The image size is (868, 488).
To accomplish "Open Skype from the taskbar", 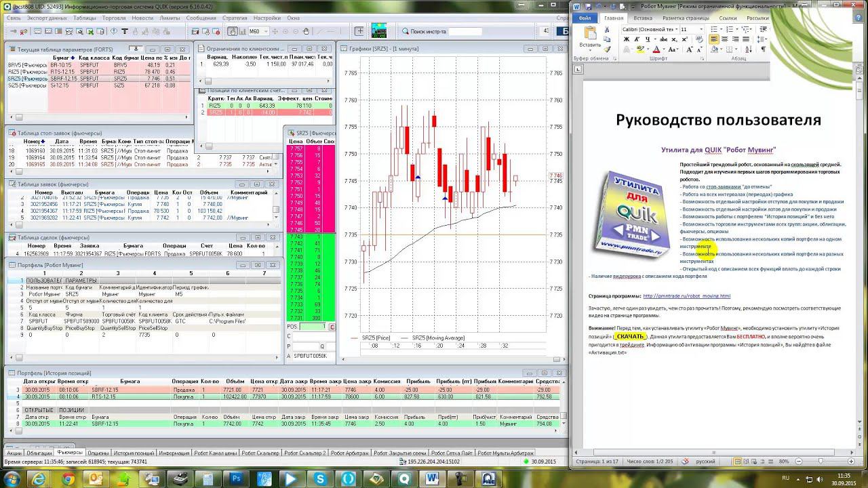I will [320, 479].
